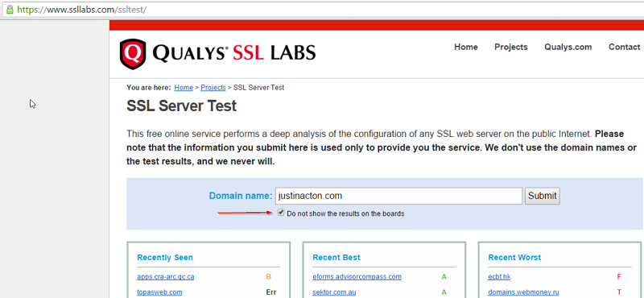
Task: Open sektor.com.au best result
Action: (334, 292)
